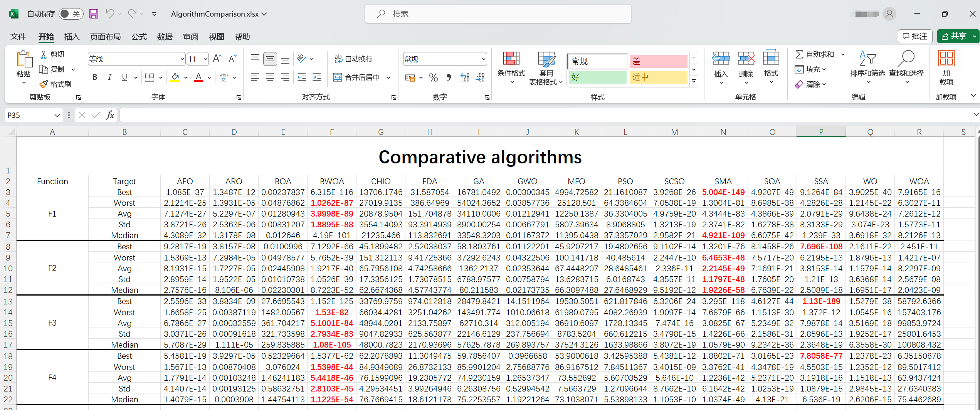Toggle Underline formatting

tap(124, 77)
